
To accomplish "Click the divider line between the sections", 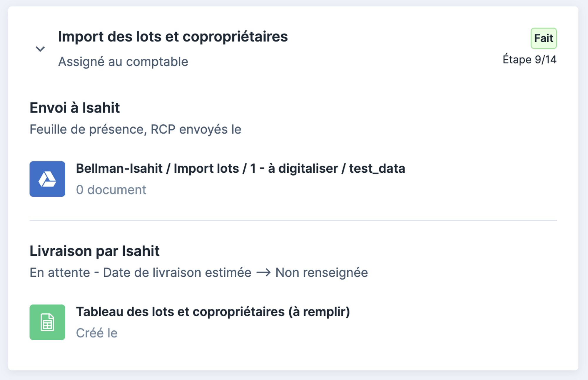I will click(x=293, y=220).
